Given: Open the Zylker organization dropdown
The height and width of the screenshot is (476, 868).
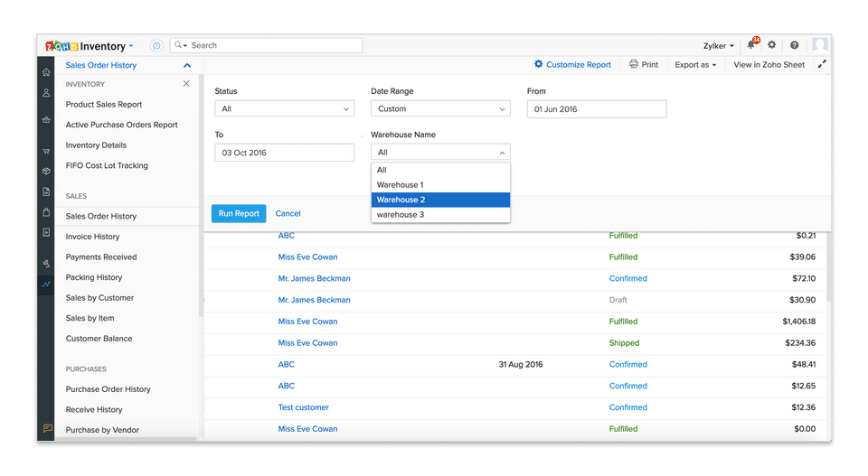Looking at the screenshot, I should click(x=718, y=46).
